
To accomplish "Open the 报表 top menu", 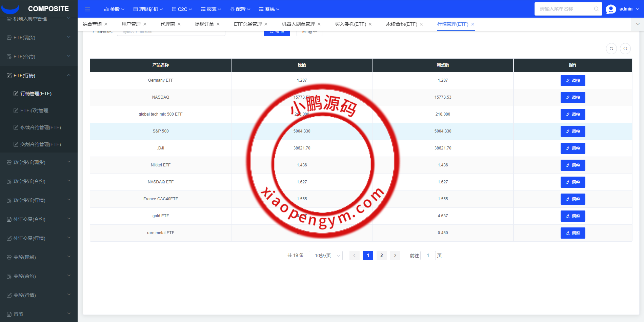I will tap(211, 9).
